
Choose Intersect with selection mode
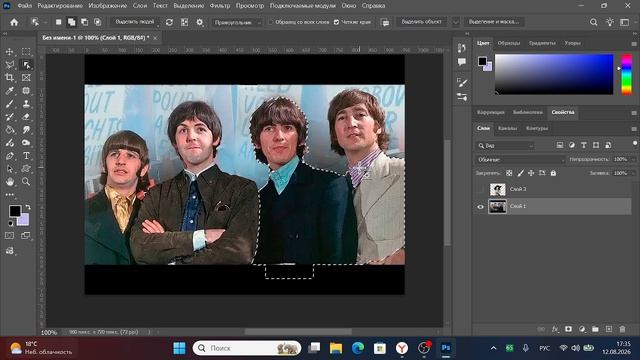(98, 22)
